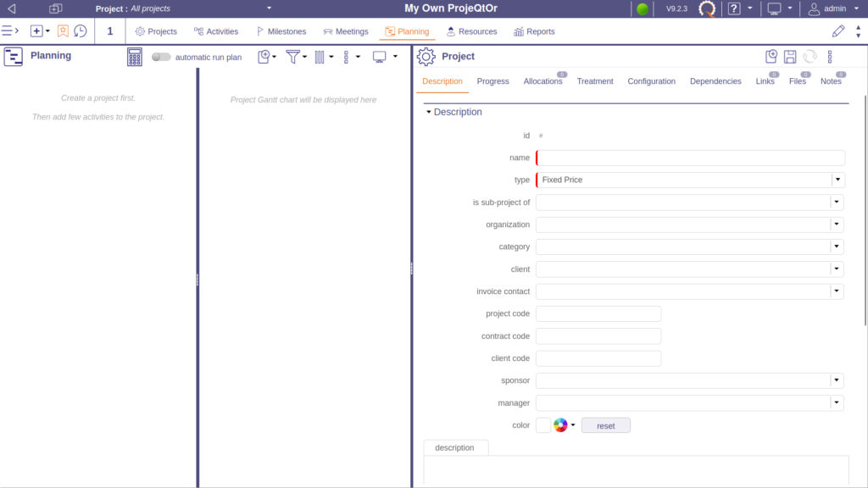Open the project type dropdown arrow
This screenshot has height=488, width=868.
[837, 180]
